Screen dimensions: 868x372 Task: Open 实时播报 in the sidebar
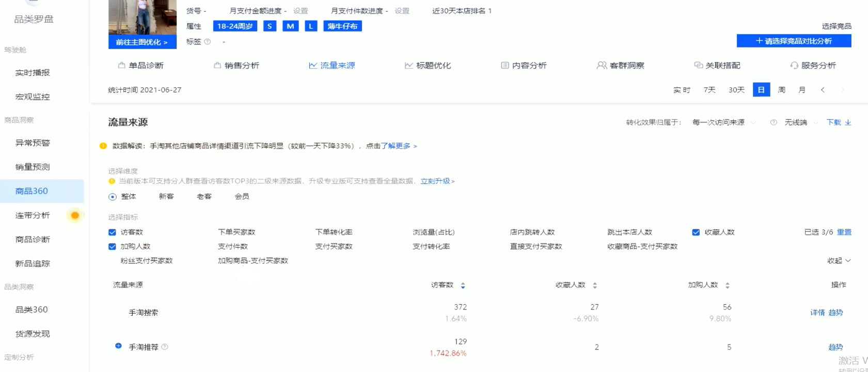point(33,73)
